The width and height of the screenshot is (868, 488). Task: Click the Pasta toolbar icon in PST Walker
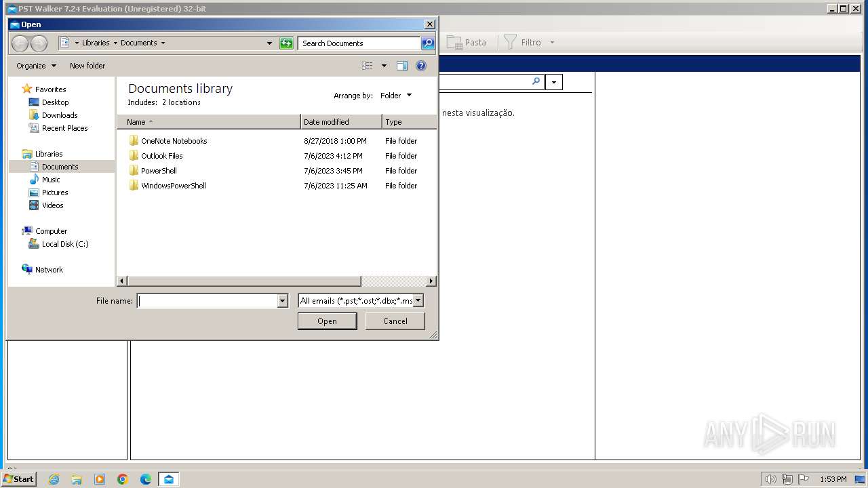coord(454,42)
